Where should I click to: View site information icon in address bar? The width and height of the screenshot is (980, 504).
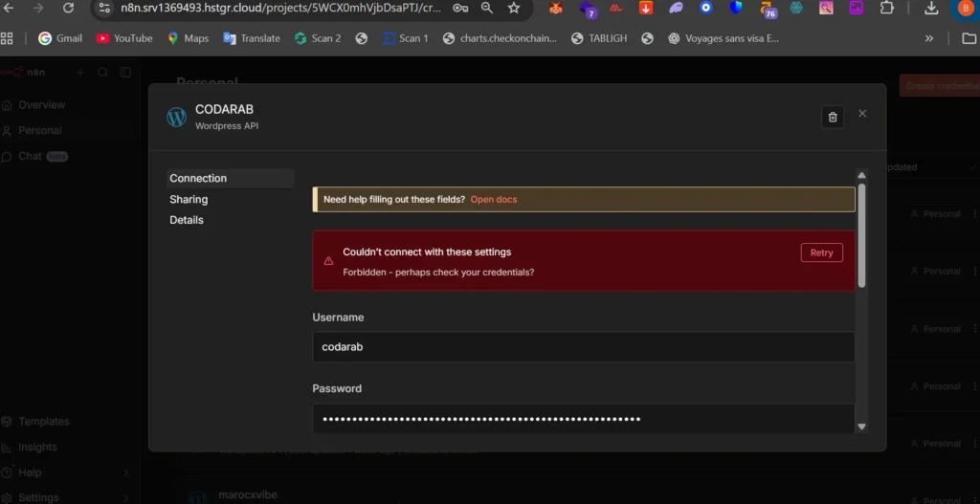click(104, 8)
